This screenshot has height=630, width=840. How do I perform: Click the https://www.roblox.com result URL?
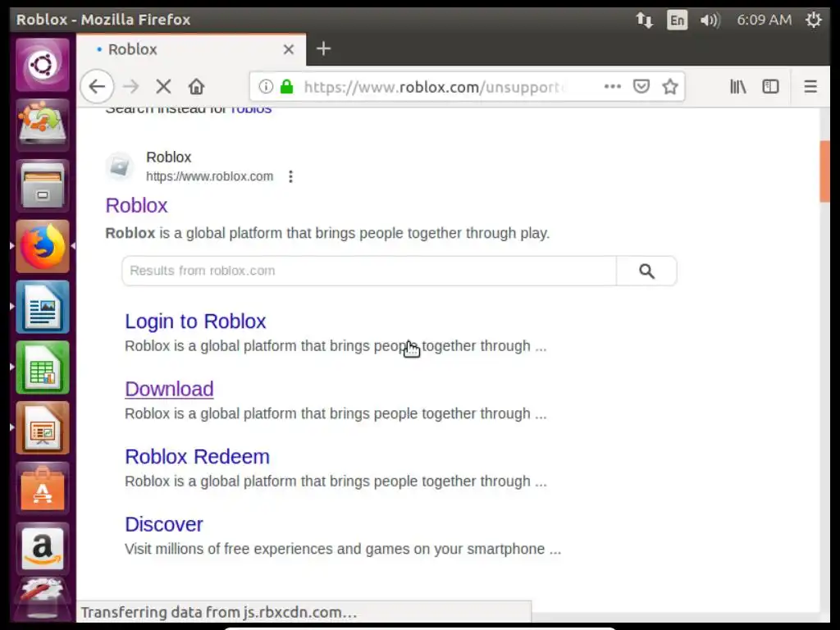coord(209,176)
